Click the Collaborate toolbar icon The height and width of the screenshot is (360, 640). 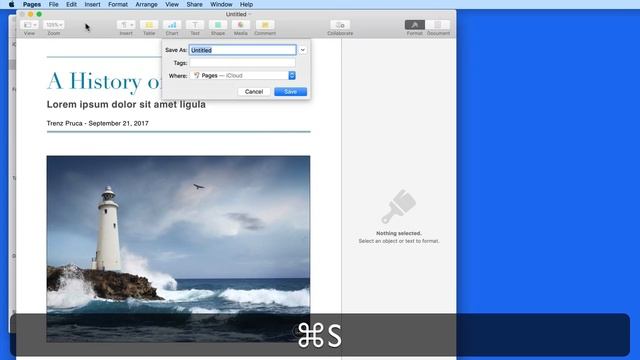tap(340, 25)
